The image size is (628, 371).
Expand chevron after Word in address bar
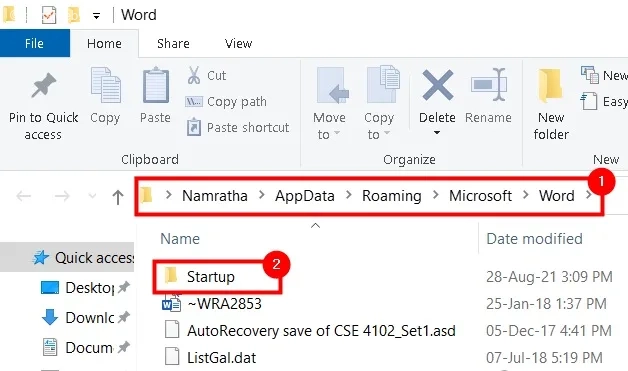(x=588, y=195)
